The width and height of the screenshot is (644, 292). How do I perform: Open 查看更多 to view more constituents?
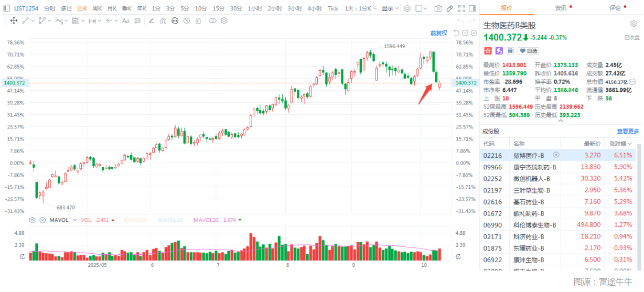click(628, 132)
